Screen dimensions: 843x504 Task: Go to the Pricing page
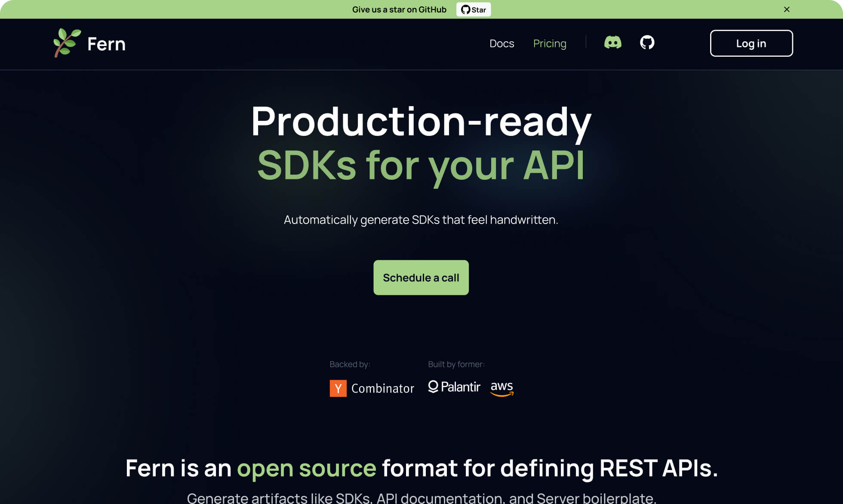[550, 43]
